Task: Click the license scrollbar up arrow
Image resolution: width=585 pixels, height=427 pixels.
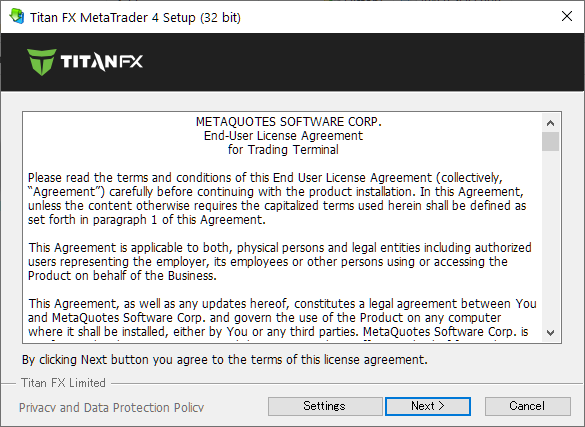Action: pos(550,123)
